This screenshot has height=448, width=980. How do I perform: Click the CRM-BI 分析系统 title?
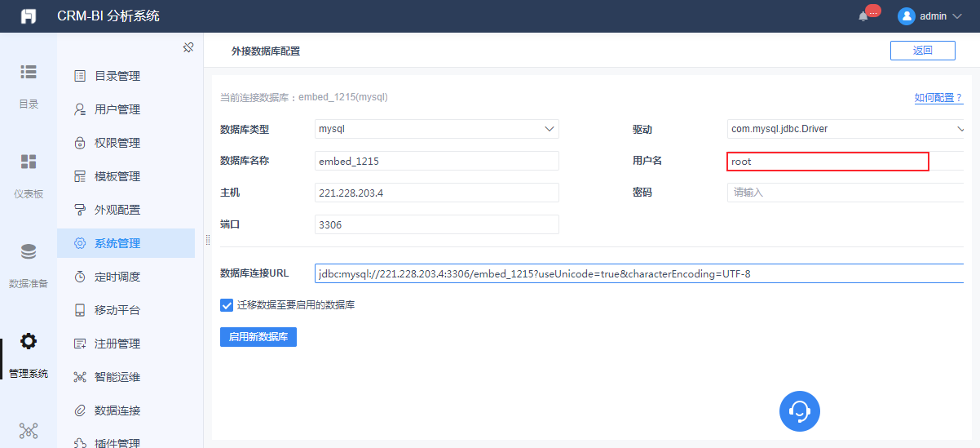(x=108, y=16)
